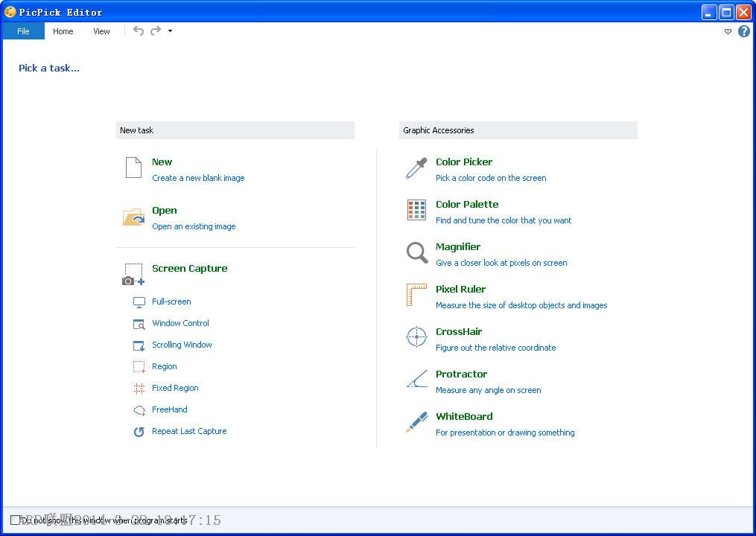Click the Open folder icon
The width and height of the screenshot is (756, 536).
coord(134,217)
